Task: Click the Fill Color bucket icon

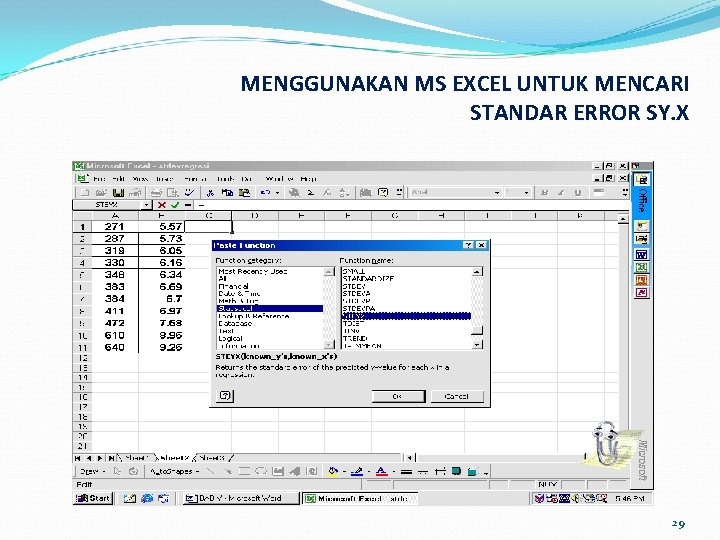Action: (x=333, y=471)
